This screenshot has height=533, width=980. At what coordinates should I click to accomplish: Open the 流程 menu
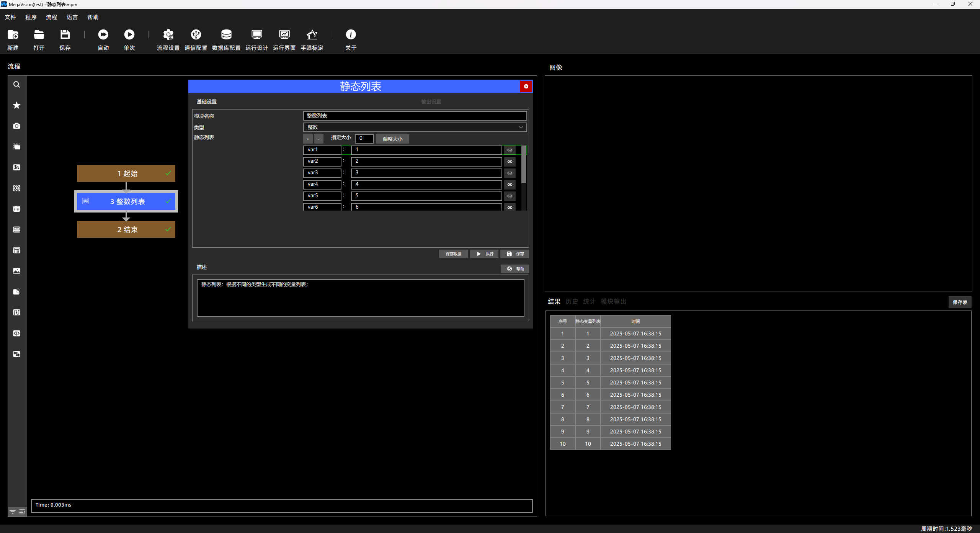pos(52,17)
